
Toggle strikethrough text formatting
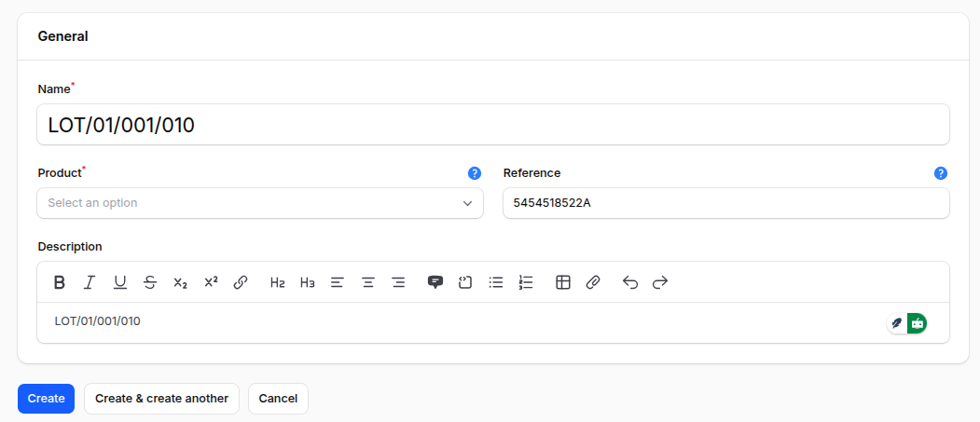click(150, 282)
